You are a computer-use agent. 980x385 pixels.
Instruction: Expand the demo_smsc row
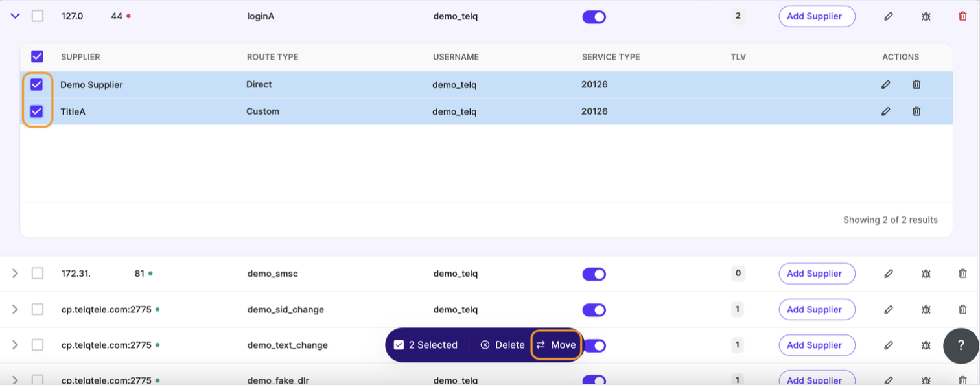15,274
